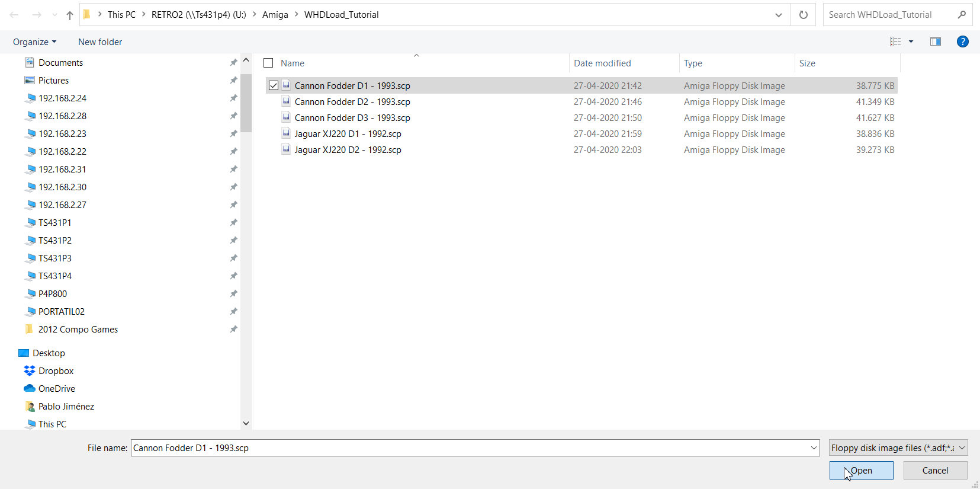Viewport: 980px width, 489px height.
Task: Open the Floppy disk image files filter
Action: click(898, 448)
